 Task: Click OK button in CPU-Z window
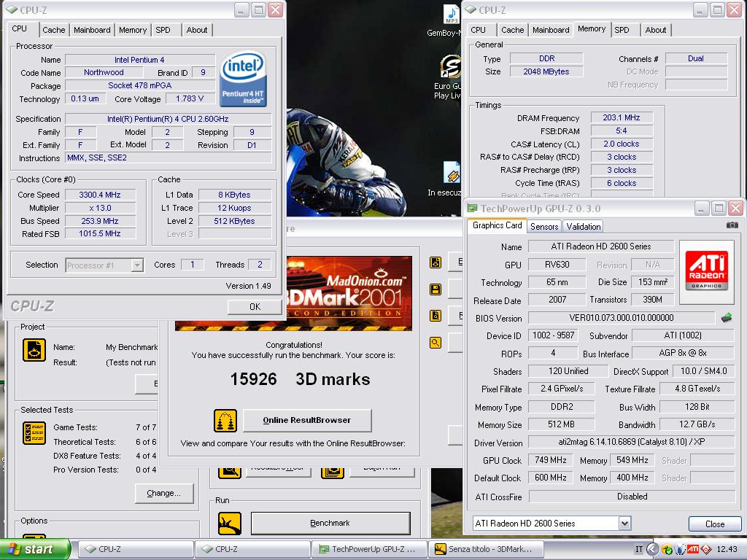point(255,307)
